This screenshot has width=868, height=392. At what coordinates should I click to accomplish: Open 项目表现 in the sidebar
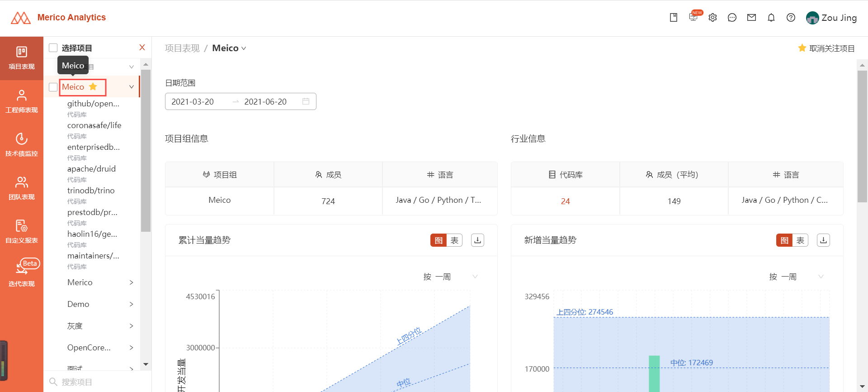(x=22, y=58)
